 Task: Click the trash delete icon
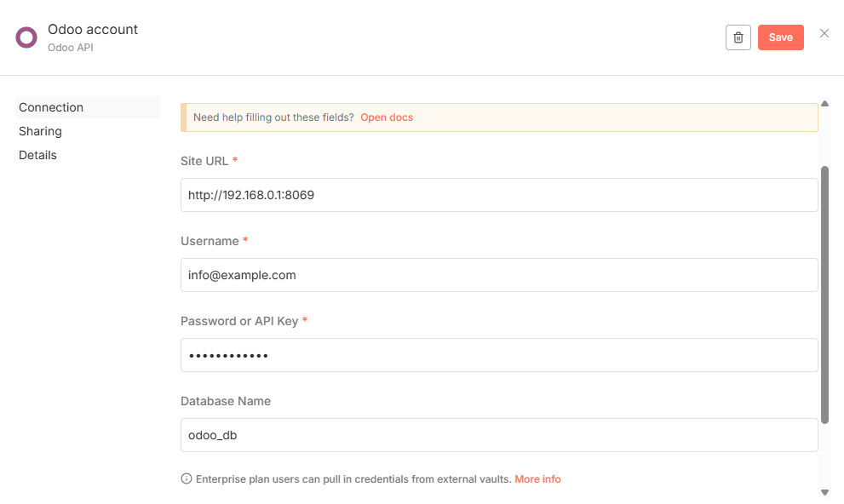click(x=738, y=37)
